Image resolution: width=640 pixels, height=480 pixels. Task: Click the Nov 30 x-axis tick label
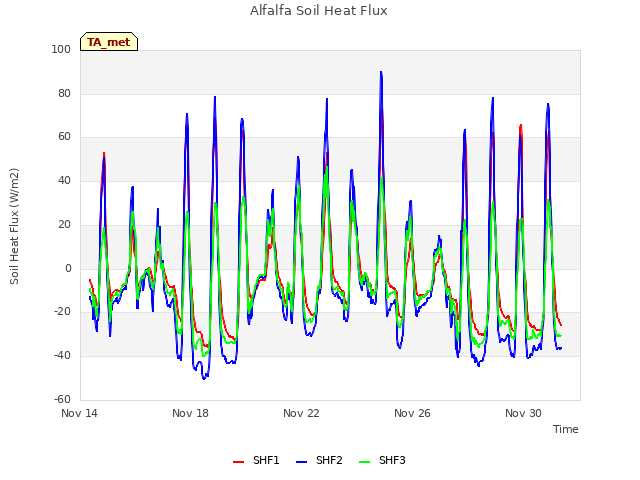tap(523, 413)
